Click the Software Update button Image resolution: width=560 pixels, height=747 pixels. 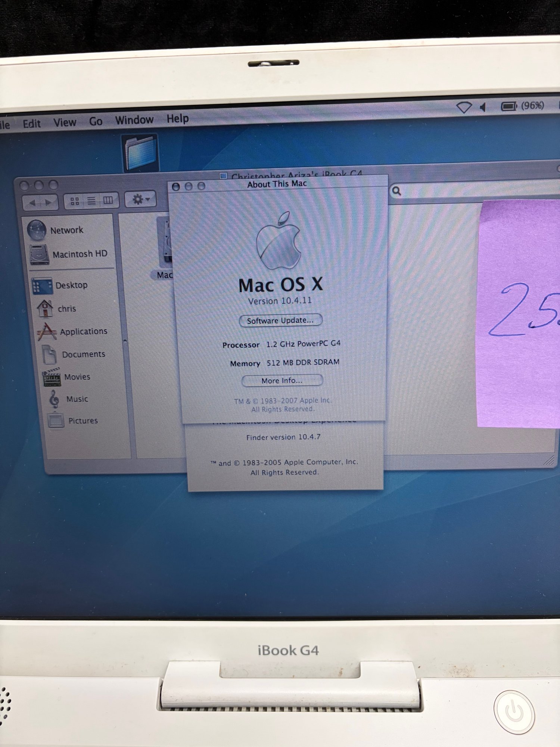tap(280, 320)
